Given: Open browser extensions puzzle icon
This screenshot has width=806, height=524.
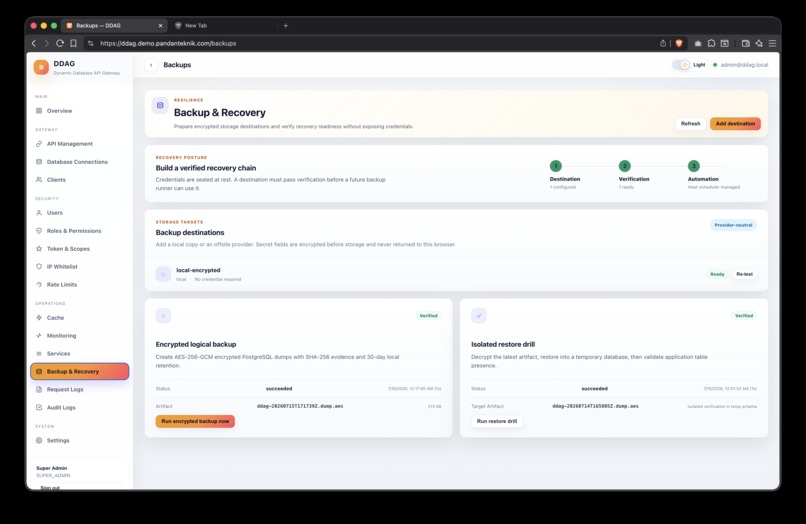Looking at the screenshot, I should (x=711, y=44).
